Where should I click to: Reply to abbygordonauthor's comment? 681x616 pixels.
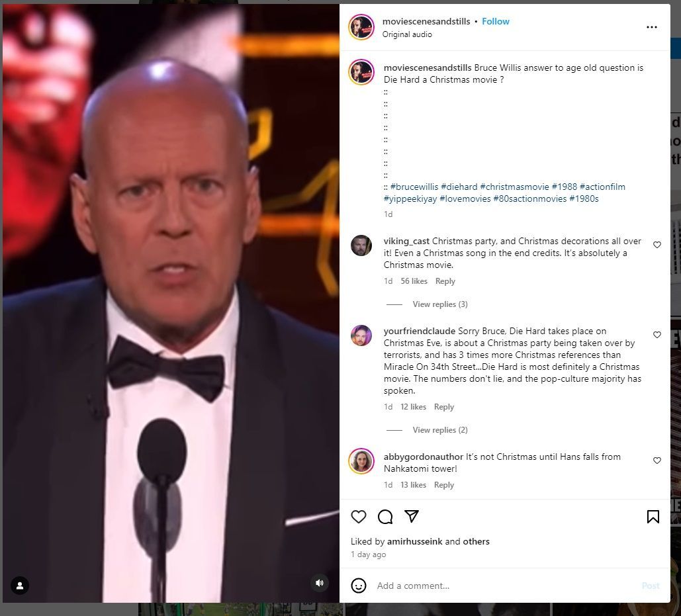tap(444, 485)
